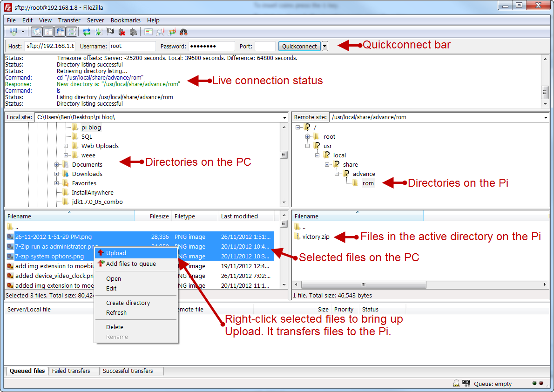Open the Local site path dropdown

pos(284,117)
